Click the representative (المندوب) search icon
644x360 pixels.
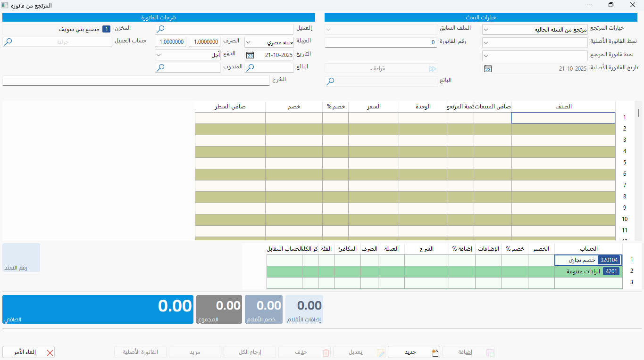(161, 68)
